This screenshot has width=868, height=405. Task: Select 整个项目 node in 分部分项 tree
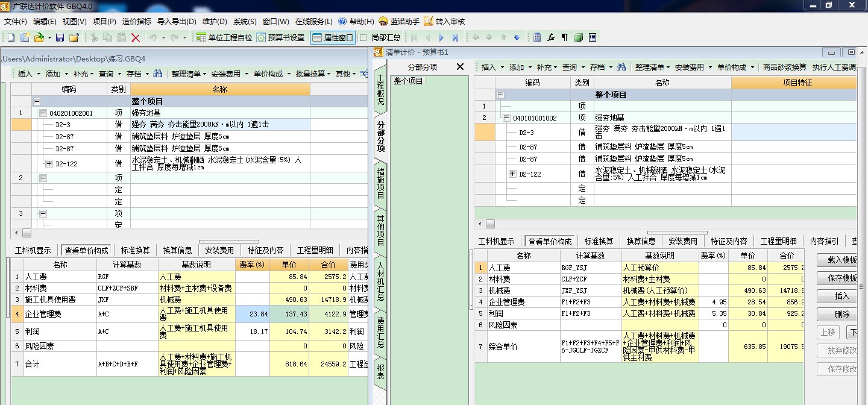click(x=409, y=80)
